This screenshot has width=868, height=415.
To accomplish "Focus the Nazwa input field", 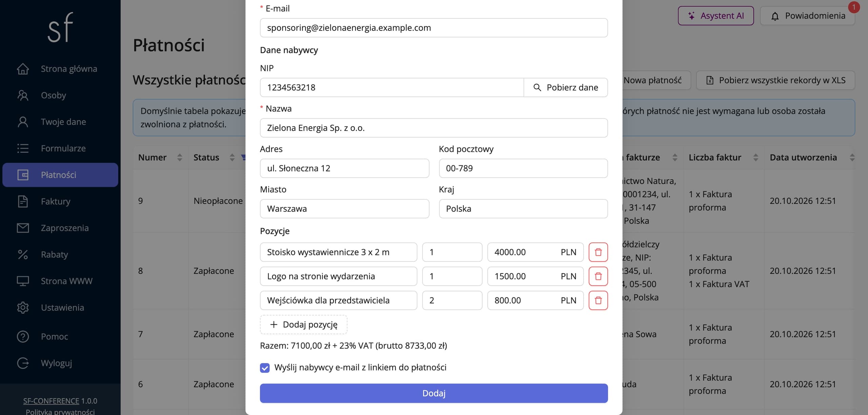I will tap(434, 128).
